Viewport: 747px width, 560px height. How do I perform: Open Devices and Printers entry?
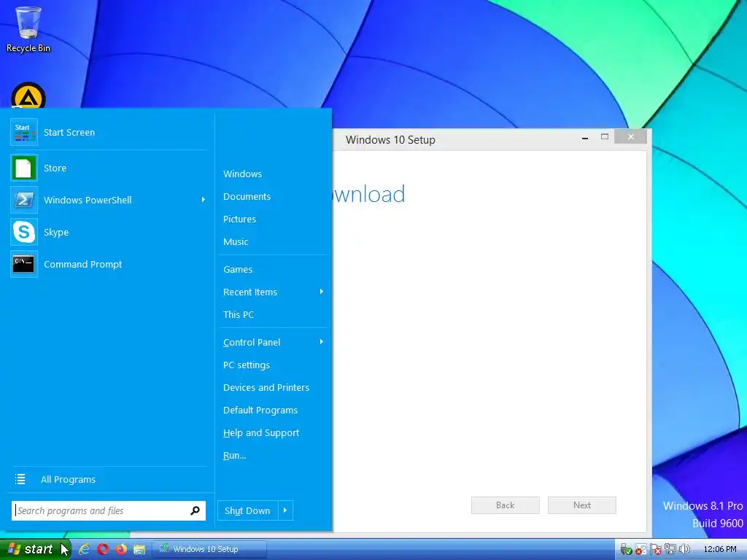pos(266,388)
